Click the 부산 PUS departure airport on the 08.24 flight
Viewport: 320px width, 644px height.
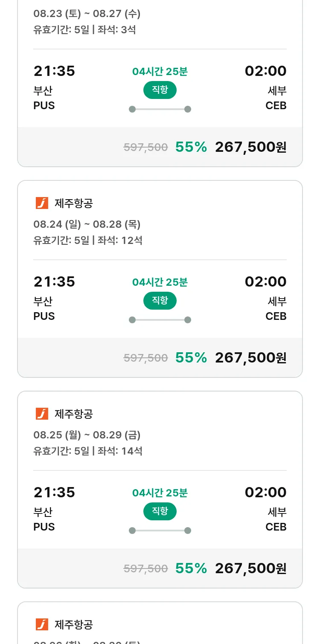pos(44,309)
